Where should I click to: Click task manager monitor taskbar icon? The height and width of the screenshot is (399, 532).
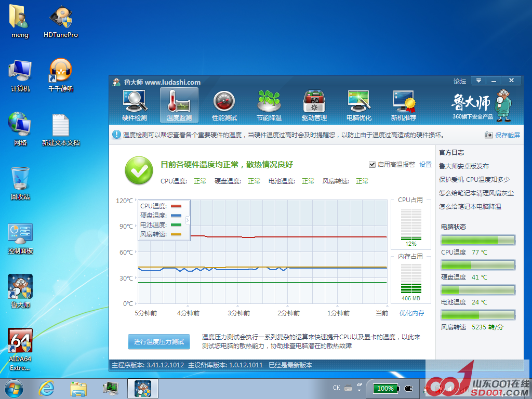110,389
